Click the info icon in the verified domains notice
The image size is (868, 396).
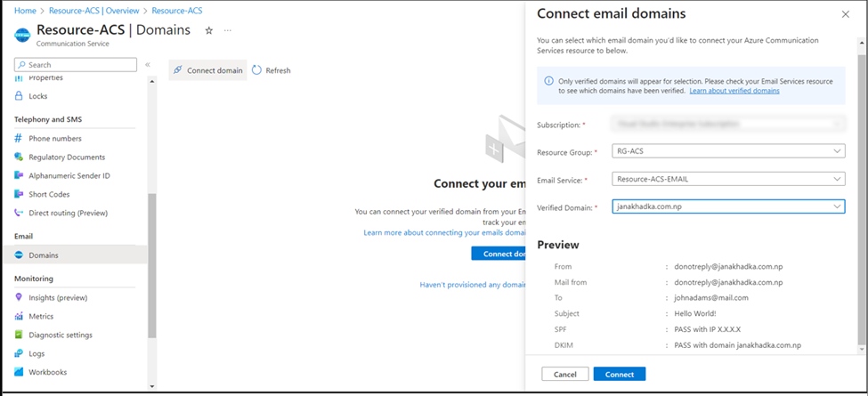pos(549,81)
